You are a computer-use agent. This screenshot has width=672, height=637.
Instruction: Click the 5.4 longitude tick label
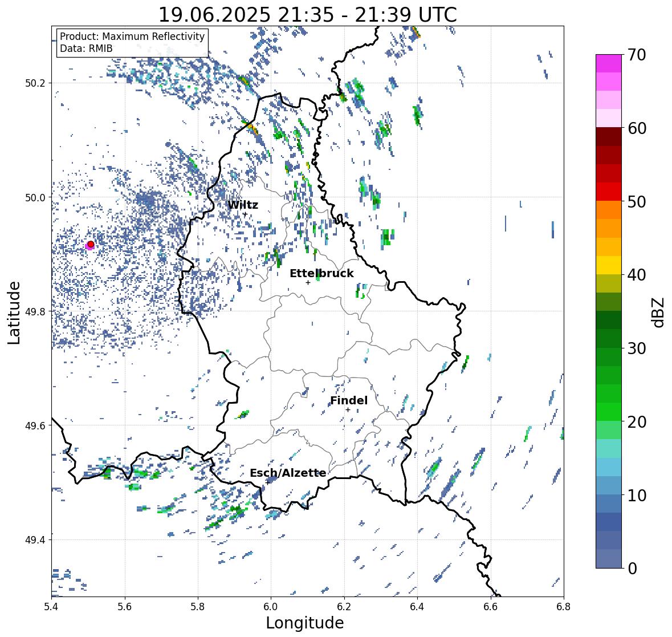[x=51, y=607]
